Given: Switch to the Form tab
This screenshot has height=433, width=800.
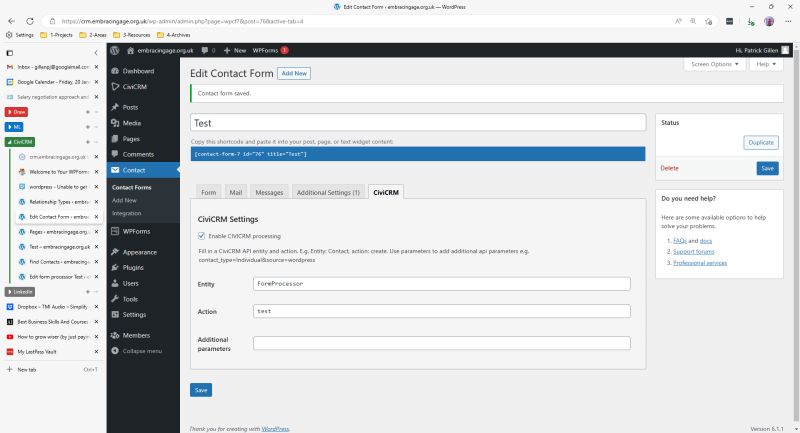Looking at the screenshot, I should pos(209,192).
